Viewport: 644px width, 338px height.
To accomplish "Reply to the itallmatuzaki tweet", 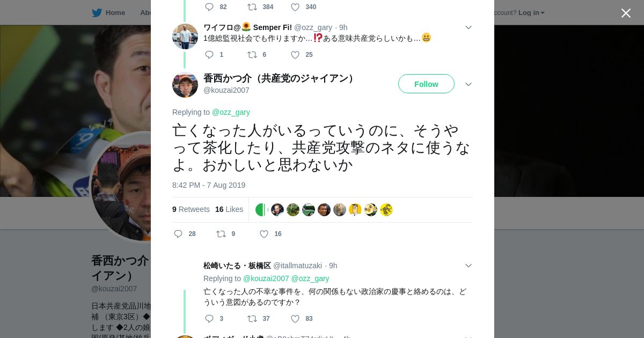I will pyautogui.click(x=209, y=319).
